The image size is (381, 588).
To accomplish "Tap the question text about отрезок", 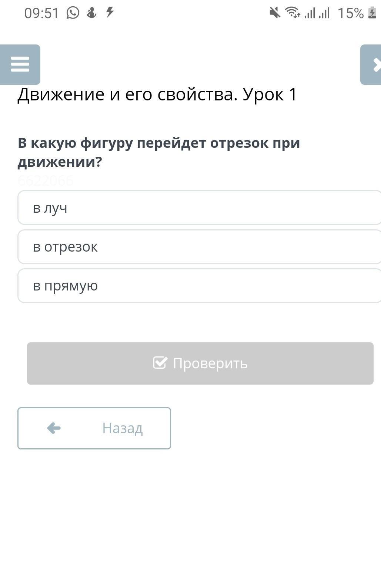I will pyautogui.click(x=159, y=152).
